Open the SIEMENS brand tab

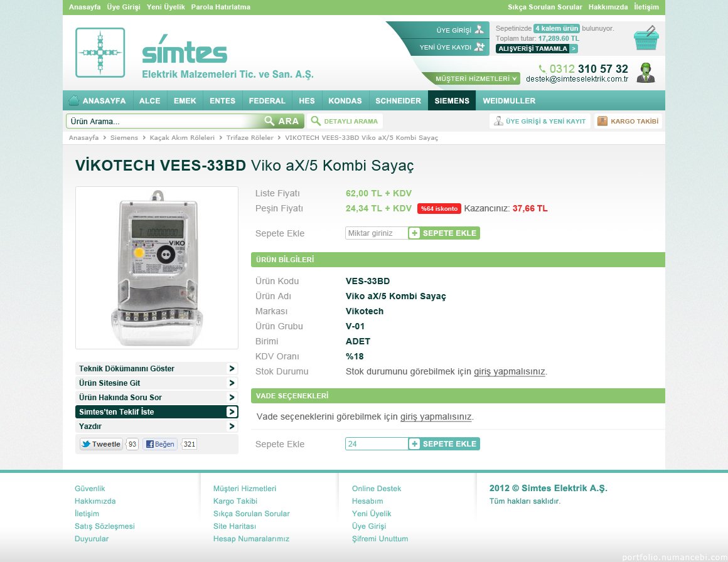[452, 101]
